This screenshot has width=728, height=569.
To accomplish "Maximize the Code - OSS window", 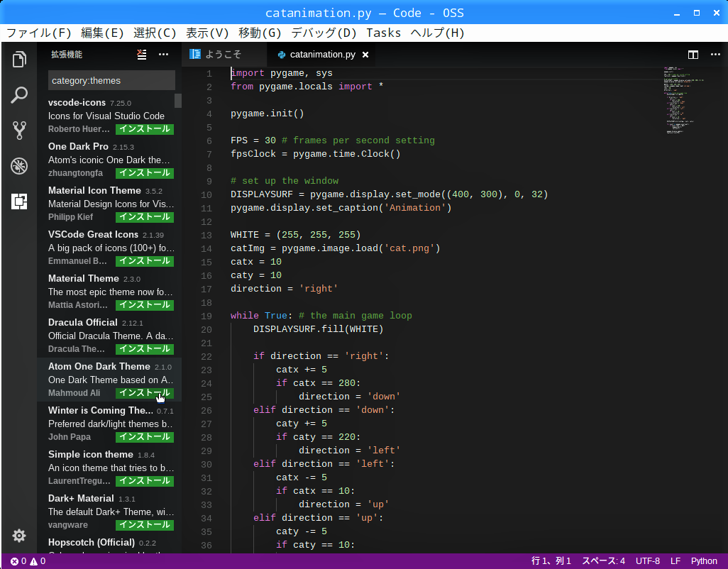I will click(697, 13).
